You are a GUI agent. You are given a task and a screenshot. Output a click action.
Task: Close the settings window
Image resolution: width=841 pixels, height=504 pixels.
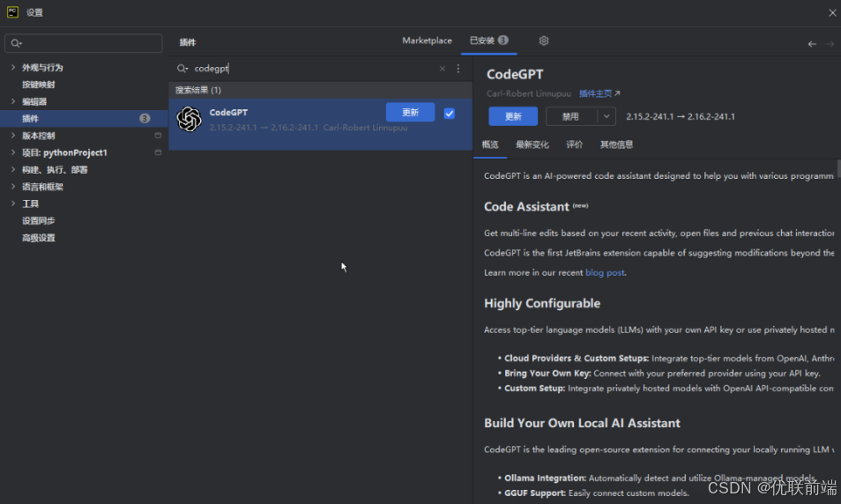[x=832, y=12]
